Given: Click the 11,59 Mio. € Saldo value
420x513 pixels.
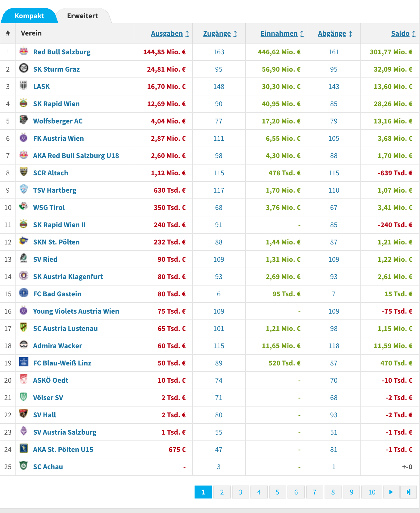Looking at the screenshot, I should pos(393,346).
